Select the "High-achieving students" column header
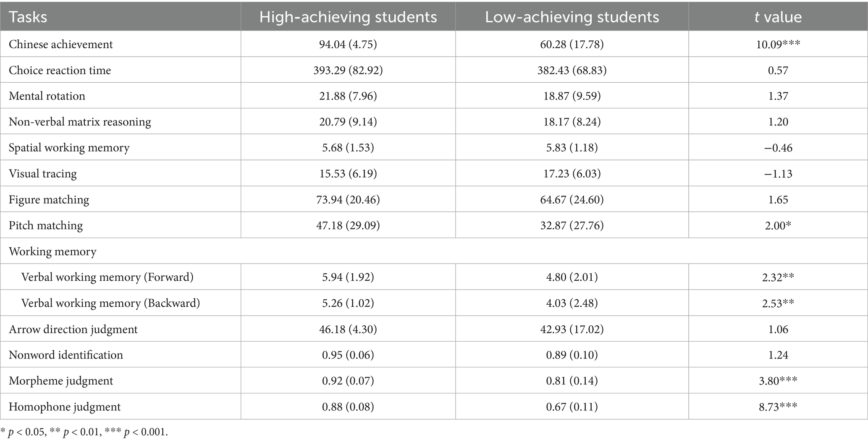The height and width of the screenshot is (442, 868). pos(348,17)
